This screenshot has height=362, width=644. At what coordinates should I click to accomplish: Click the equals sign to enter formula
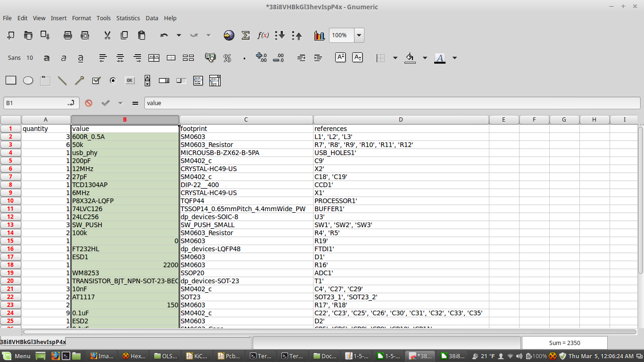[x=135, y=103]
